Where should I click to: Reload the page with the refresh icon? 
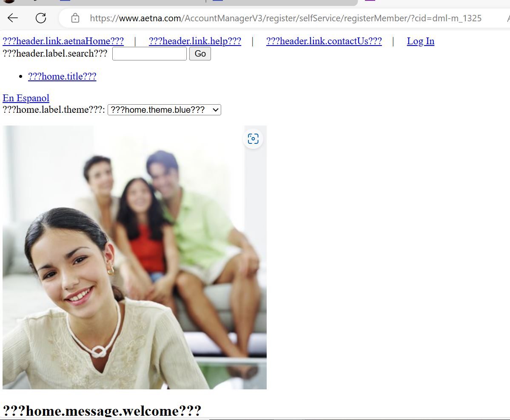coord(41,18)
